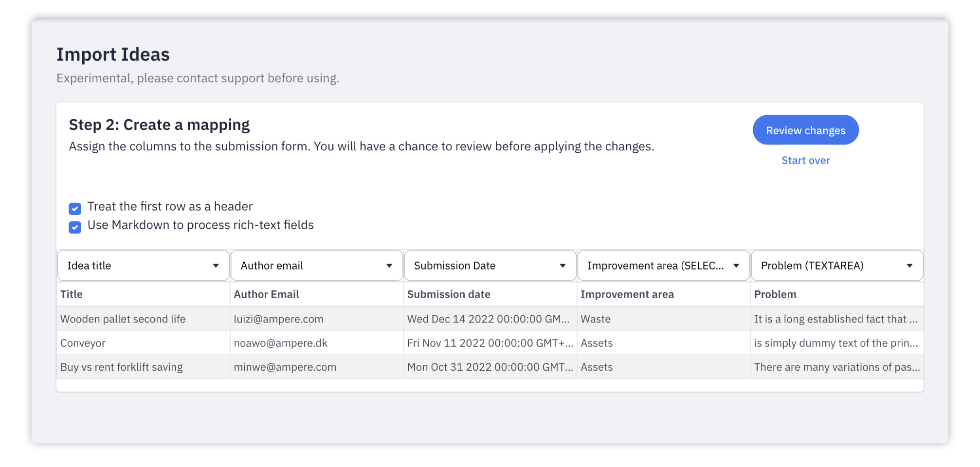Select the Buy vs rent forklift saving row

[x=122, y=367]
